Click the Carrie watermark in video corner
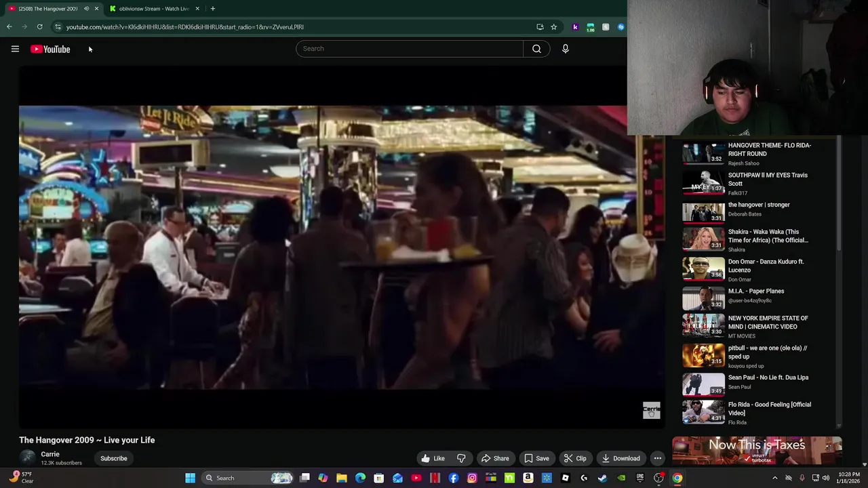Viewport: 868px width, 488px height. [651, 410]
